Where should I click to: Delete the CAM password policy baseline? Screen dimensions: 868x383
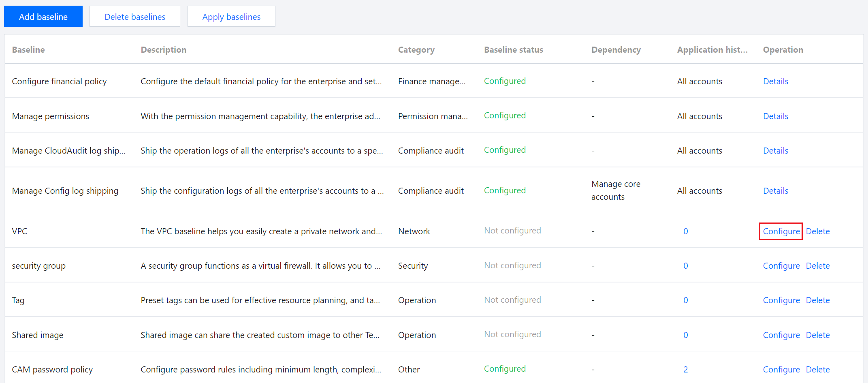click(x=817, y=370)
